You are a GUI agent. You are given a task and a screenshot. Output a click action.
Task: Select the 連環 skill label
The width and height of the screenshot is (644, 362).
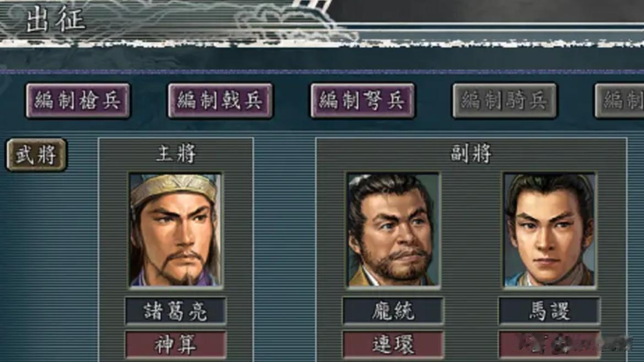click(x=393, y=344)
